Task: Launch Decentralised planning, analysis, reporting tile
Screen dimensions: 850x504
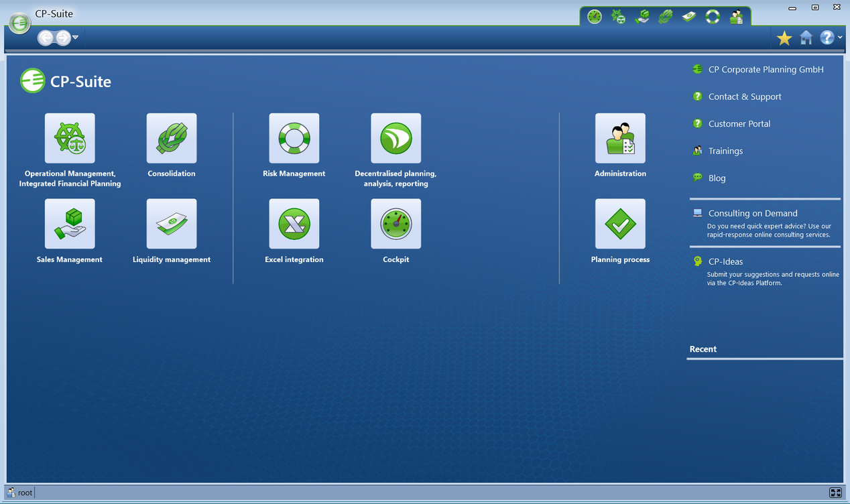Action: point(396,138)
